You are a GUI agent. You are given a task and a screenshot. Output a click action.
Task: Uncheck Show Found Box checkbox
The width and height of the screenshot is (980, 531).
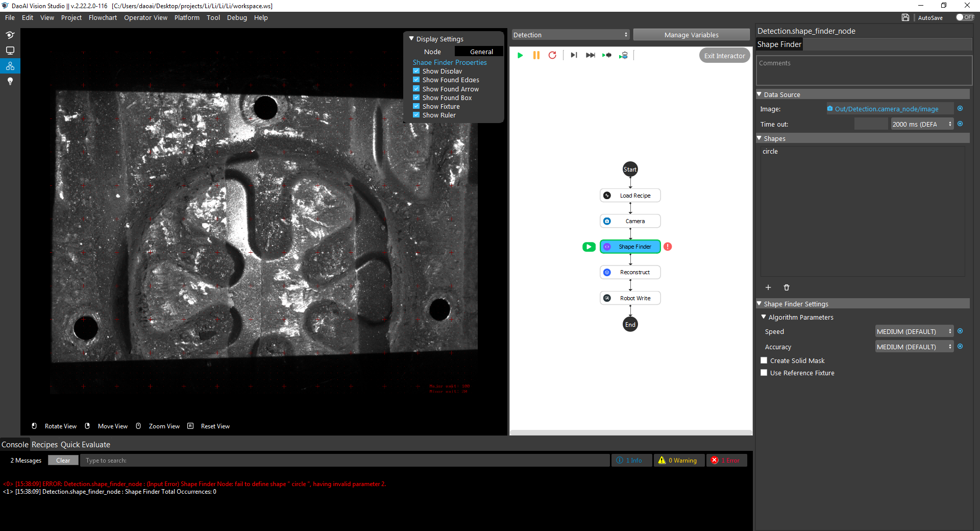416,97
